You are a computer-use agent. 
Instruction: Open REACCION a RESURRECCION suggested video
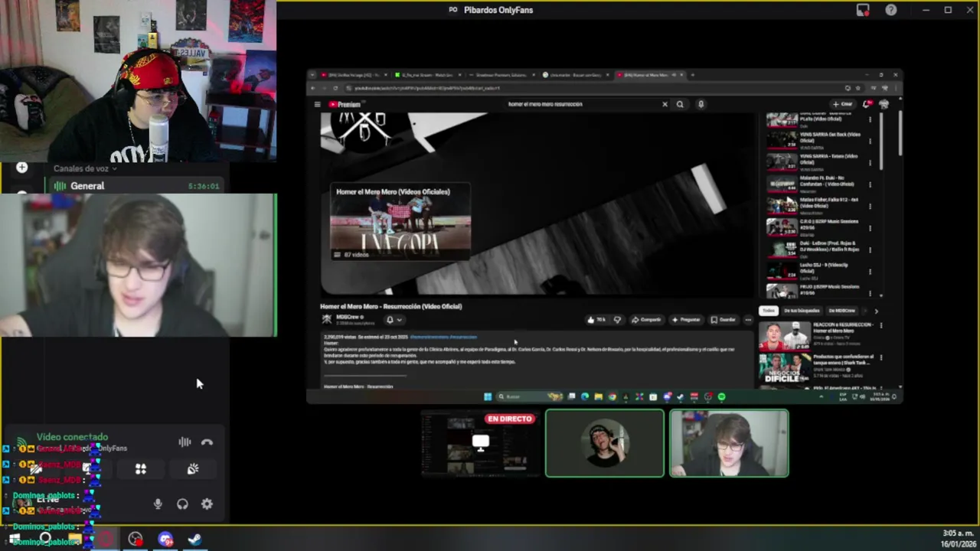(819, 335)
